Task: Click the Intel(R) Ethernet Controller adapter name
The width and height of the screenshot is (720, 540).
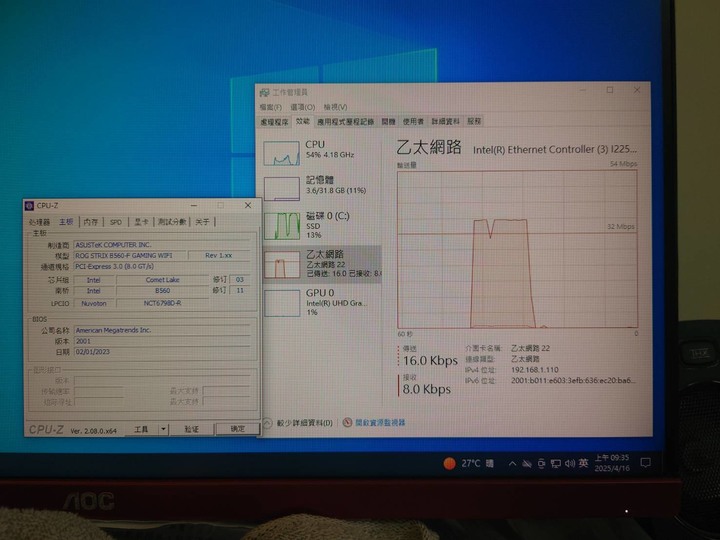Action: click(x=555, y=150)
